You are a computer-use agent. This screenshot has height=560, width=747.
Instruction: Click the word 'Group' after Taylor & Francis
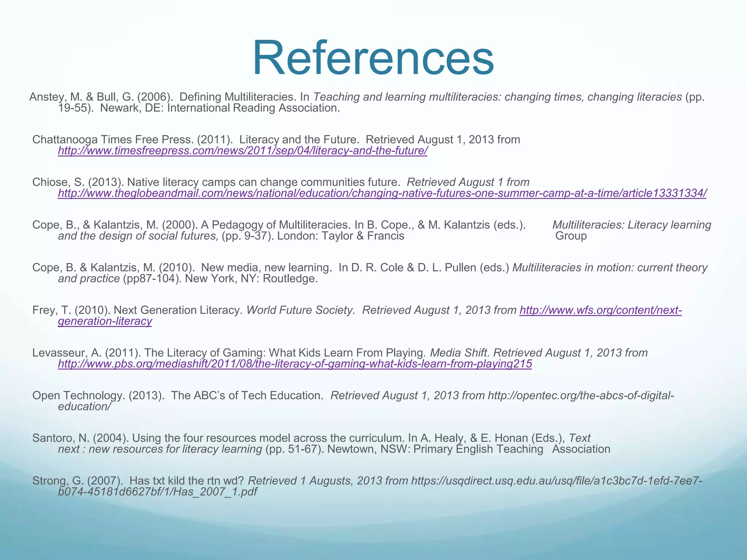tap(571, 236)
